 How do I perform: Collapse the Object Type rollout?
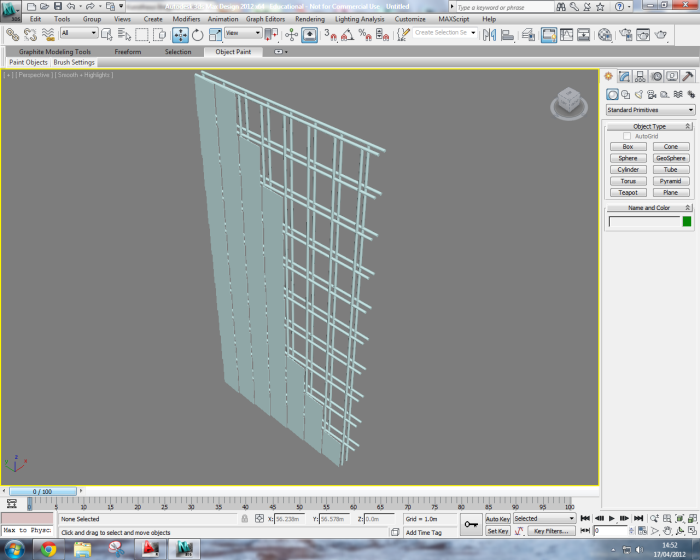point(649,127)
